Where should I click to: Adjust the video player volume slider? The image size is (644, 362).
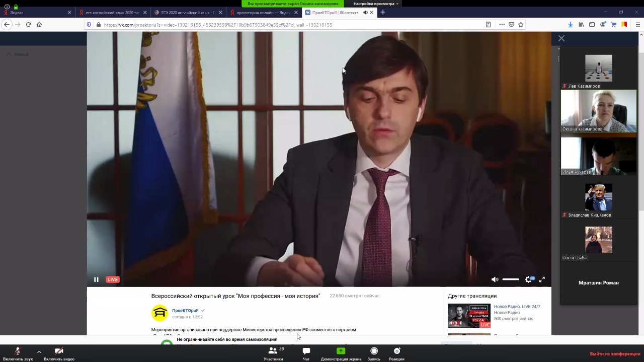click(510, 279)
